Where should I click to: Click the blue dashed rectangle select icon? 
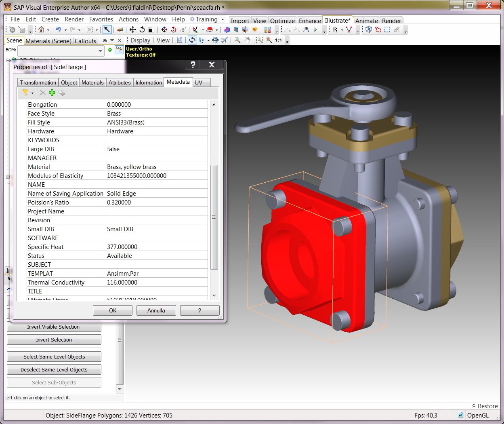387,30
